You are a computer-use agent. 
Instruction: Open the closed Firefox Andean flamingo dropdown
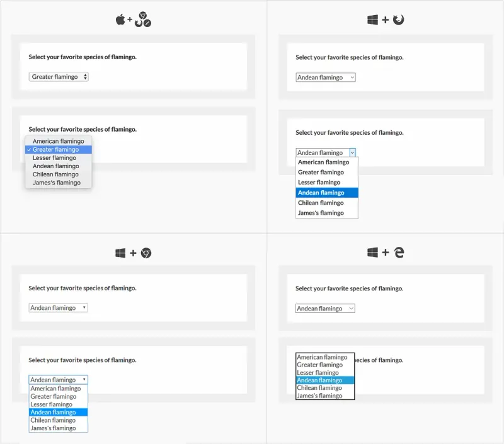click(326, 77)
